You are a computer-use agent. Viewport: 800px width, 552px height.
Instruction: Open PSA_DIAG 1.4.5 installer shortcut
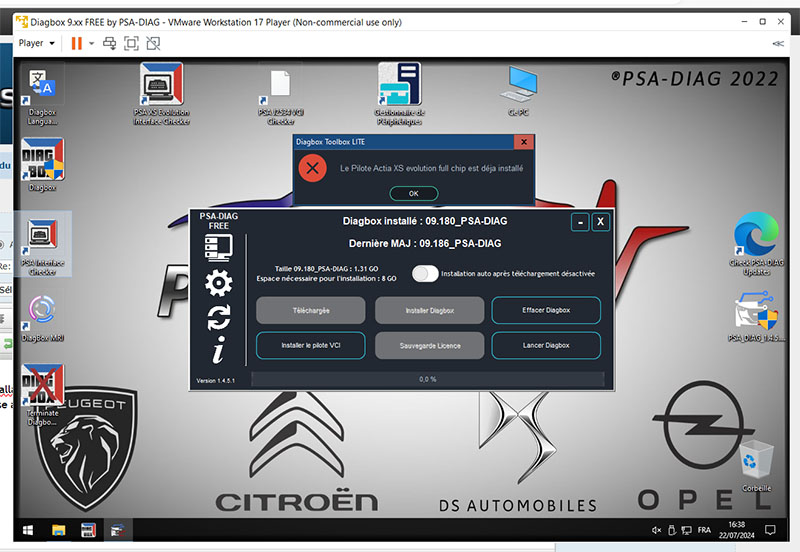(x=756, y=316)
